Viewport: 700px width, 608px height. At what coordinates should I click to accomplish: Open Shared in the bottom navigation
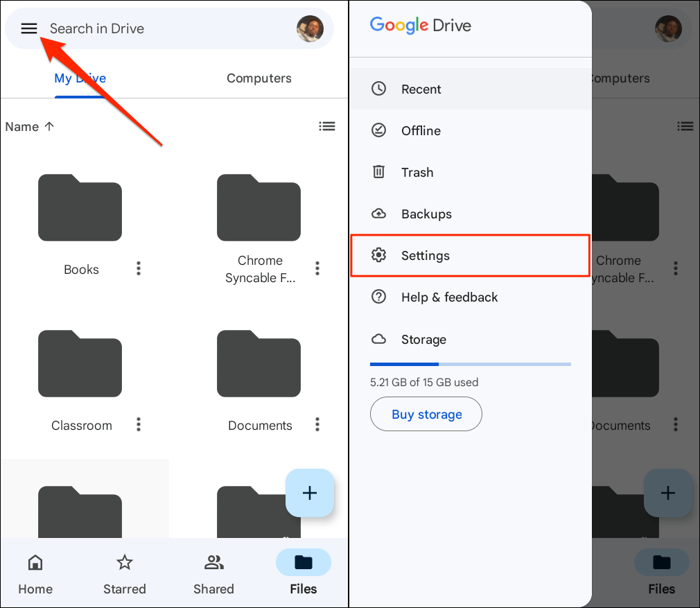(213, 575)
